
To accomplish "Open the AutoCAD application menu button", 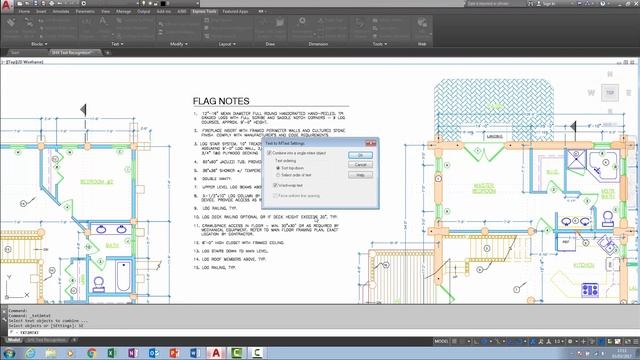I will 6,5.
